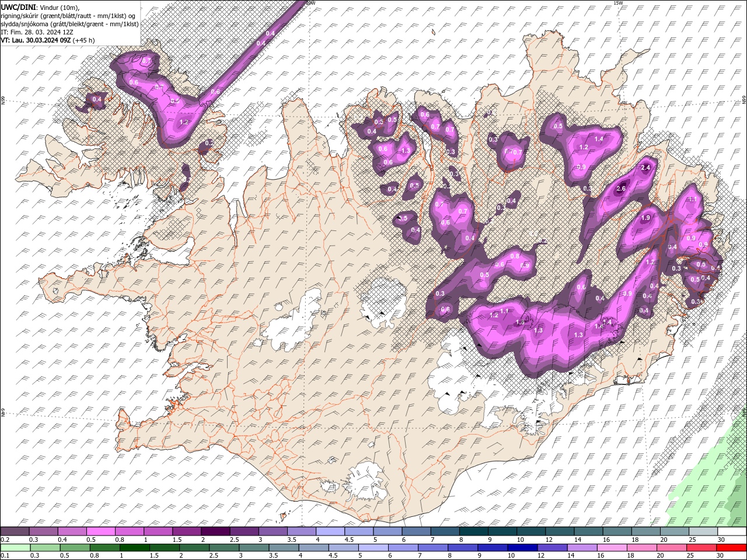Click the '0.2' label in the upper legend
Screen dimensions: 747x560
(x=5, y=540)
